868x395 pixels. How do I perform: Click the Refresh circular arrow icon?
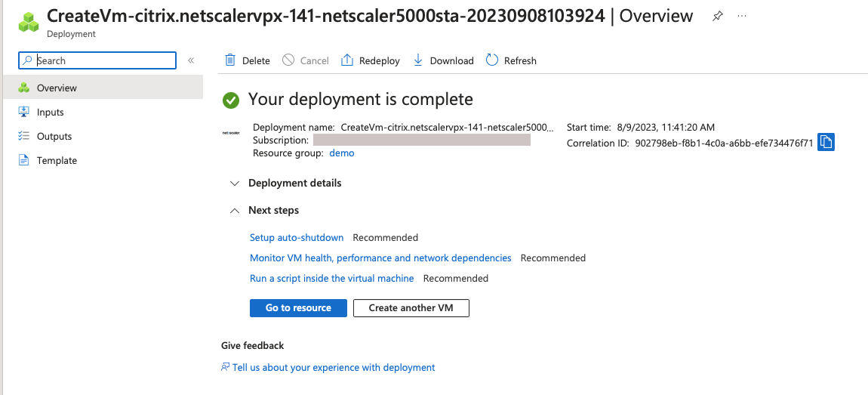coord(492,60)
